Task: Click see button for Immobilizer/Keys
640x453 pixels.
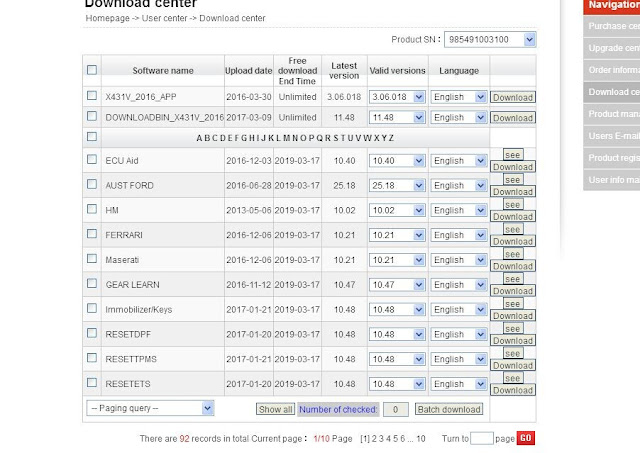Action: tap(513, 304)
